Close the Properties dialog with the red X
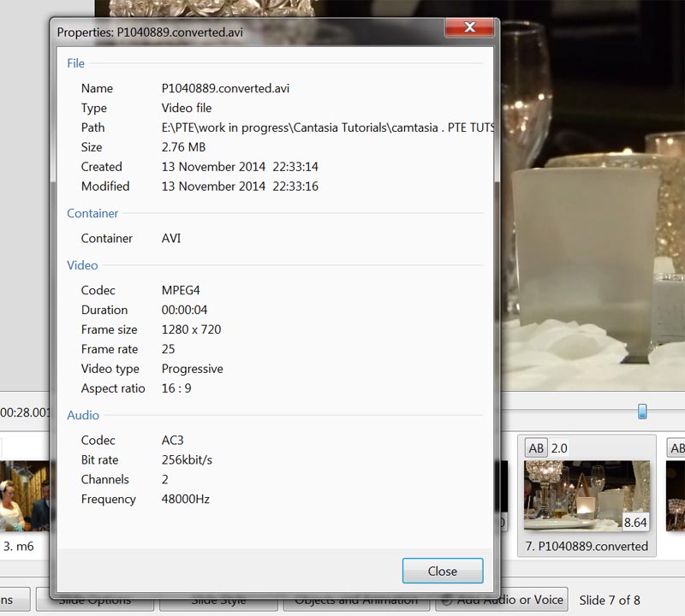Image resolution: width=685 pixels, height=616 pixels. coord(468,28)
